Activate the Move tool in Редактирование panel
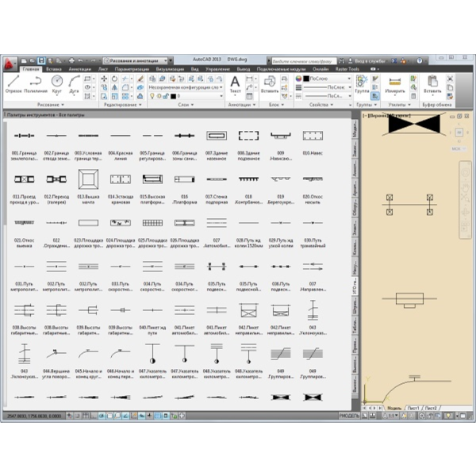The image size is (476, 476). 104,79
